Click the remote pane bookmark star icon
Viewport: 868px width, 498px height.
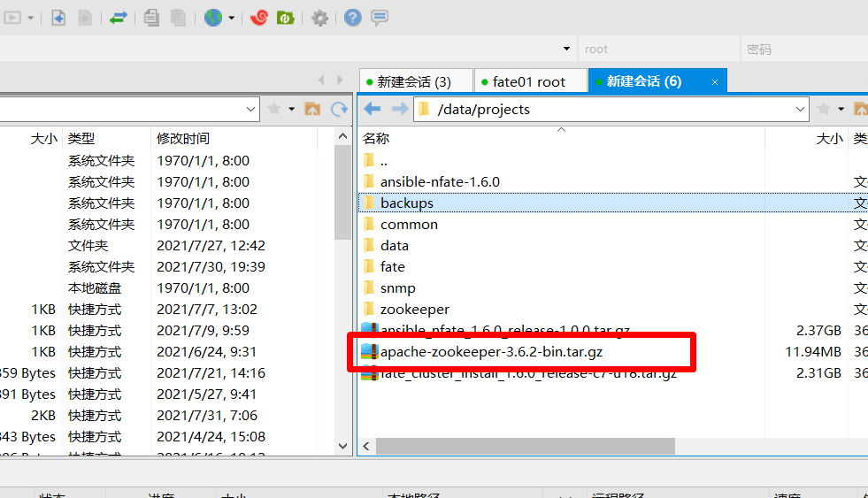(824, 109)
